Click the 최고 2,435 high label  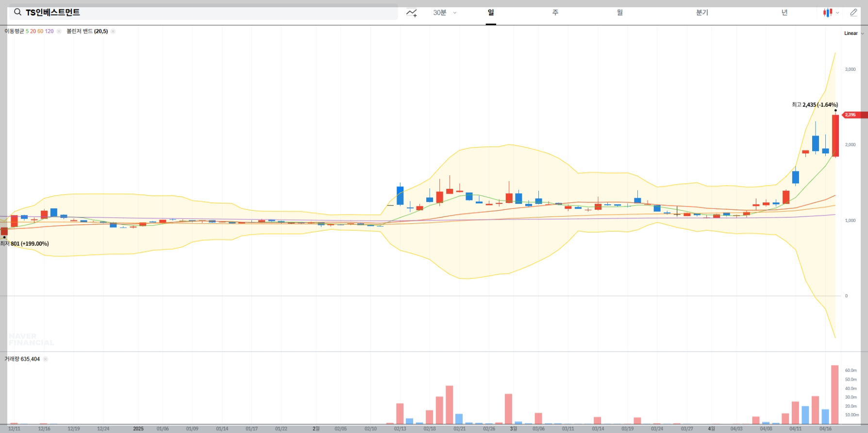pyautogui.click(x=815, y=105)
